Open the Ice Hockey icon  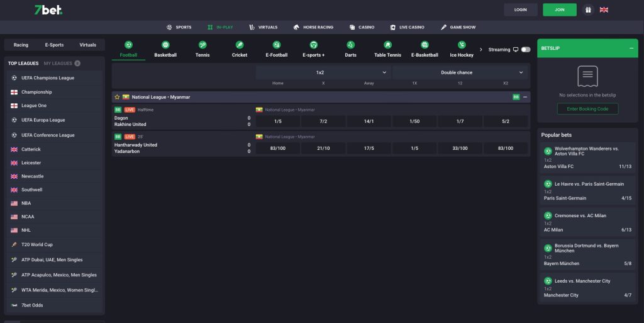click(x=462, y=45)
